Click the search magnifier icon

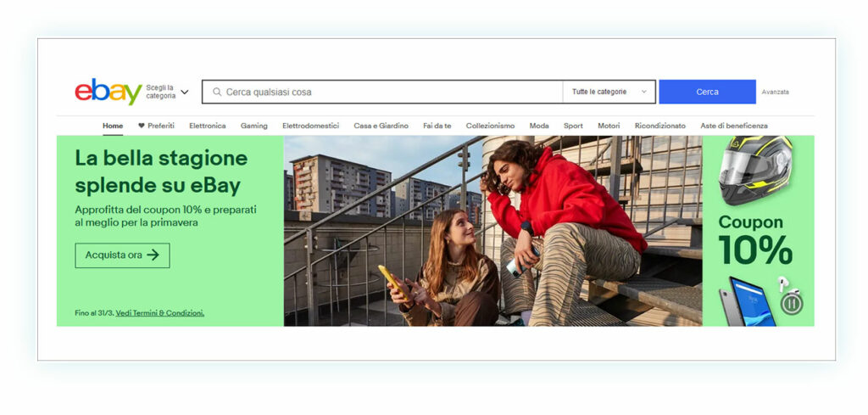[217, 92]
